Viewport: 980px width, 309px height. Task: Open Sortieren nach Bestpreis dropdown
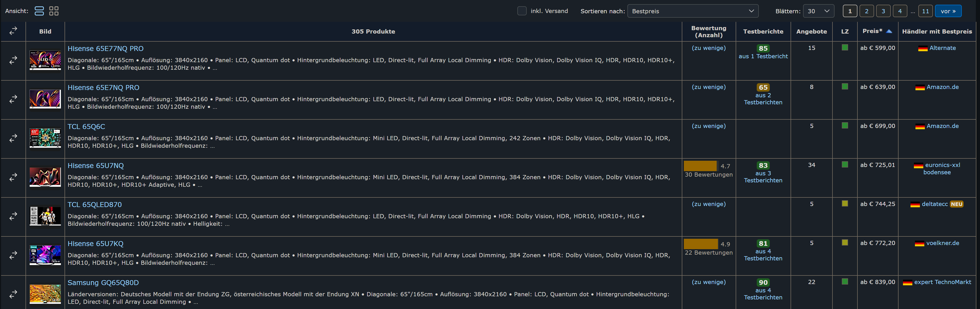692,11
